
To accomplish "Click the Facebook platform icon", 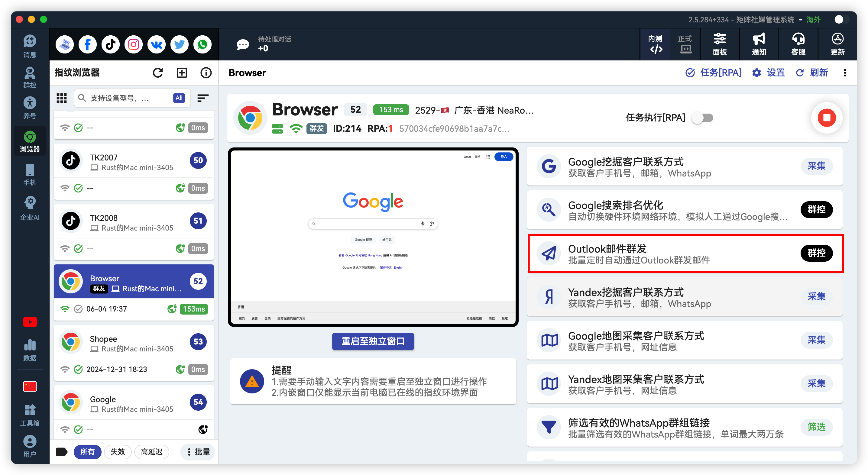I will pos(88,44).
